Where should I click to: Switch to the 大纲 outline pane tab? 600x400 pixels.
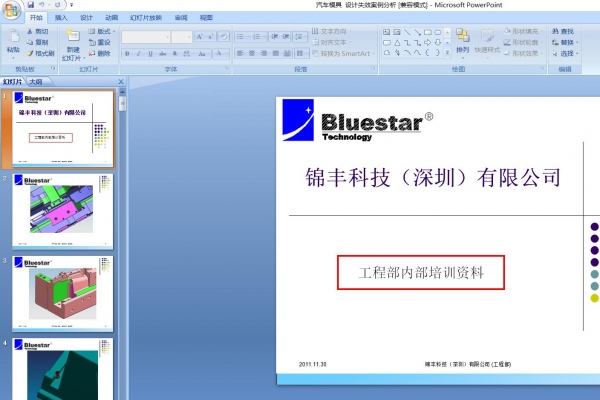point(36,82)
